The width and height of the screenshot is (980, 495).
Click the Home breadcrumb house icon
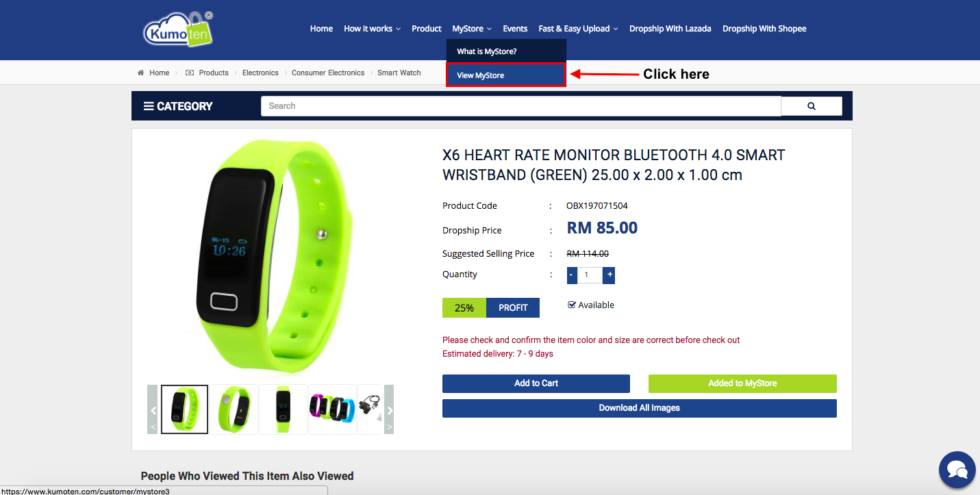pos(140,73)
